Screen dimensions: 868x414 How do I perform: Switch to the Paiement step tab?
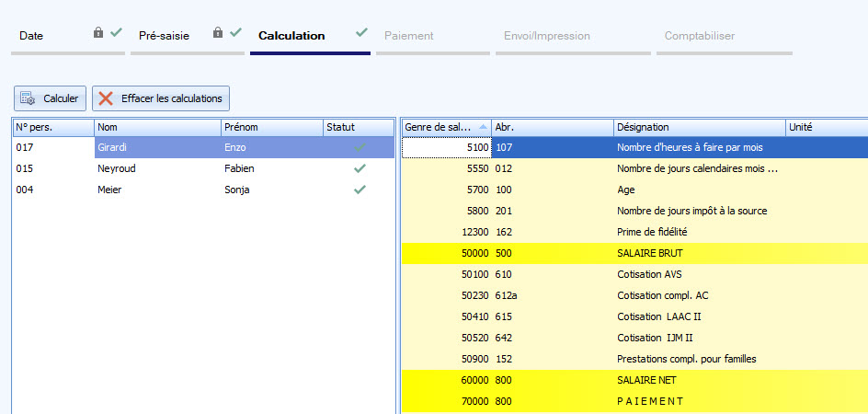click(x=409, y=36)
